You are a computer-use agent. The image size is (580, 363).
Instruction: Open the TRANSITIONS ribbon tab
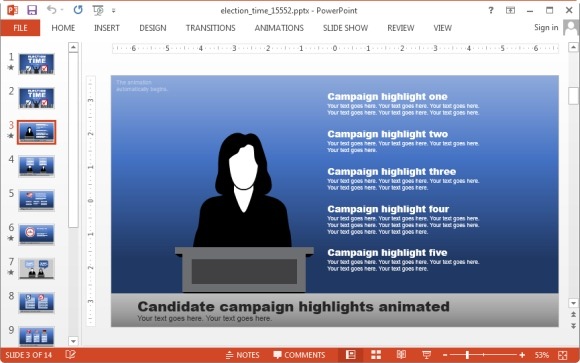coord(210,28)
